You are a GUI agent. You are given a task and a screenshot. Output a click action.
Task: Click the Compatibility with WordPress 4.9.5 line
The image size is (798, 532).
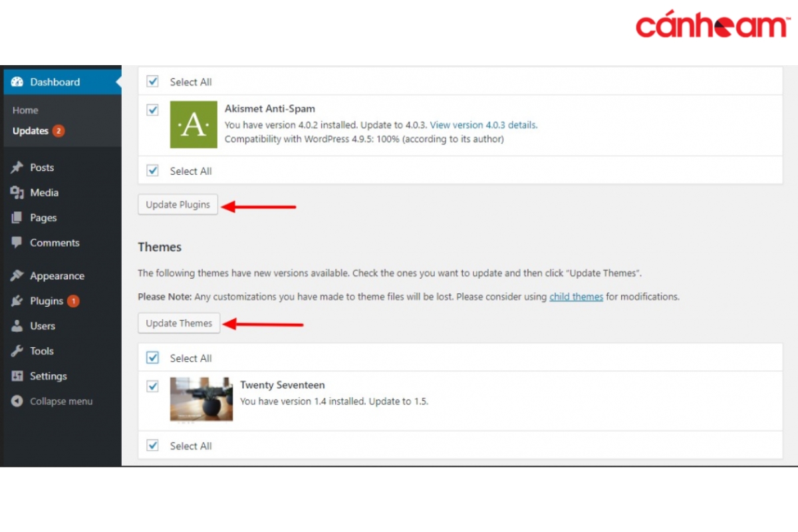364,139
